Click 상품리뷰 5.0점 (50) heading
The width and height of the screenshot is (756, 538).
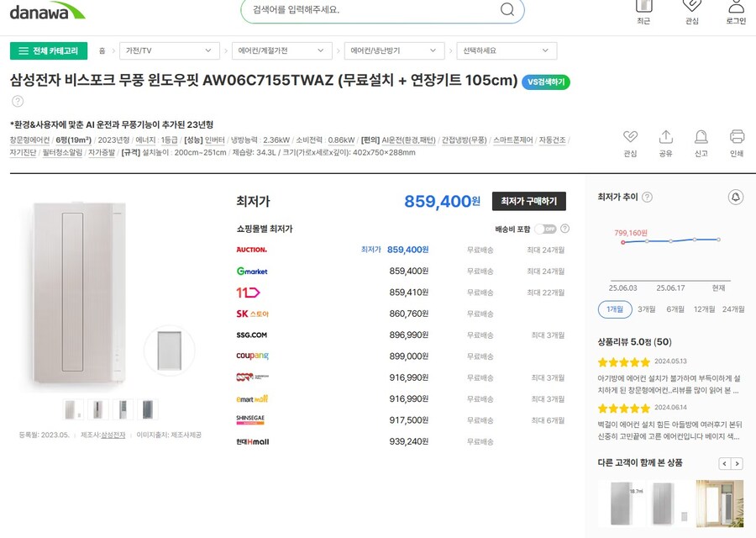634,341
